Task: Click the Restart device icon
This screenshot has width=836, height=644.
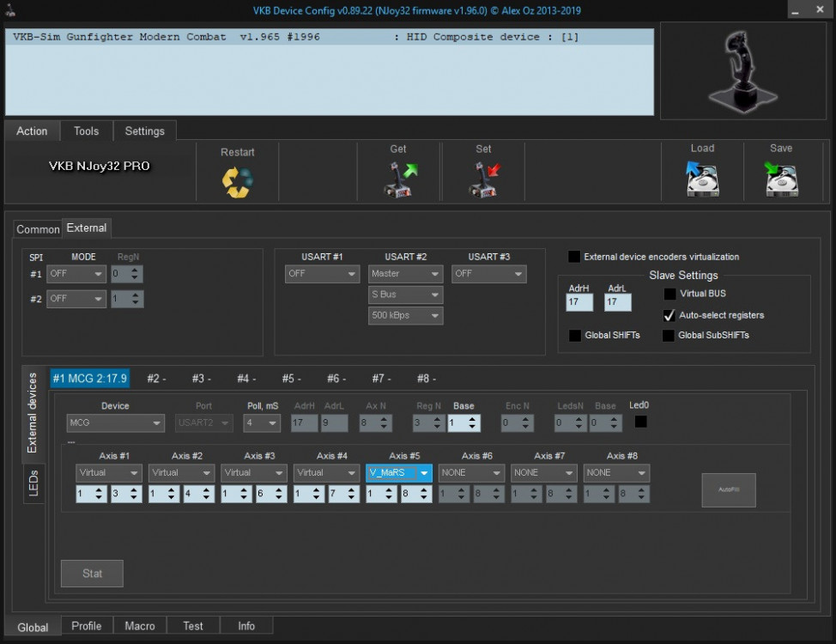Action: [237, 180]
